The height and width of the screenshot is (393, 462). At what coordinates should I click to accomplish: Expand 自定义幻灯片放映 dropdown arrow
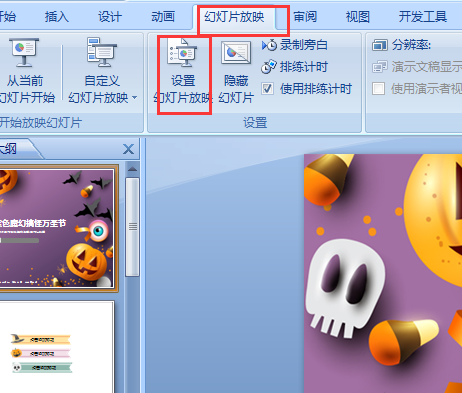pos(135,98)
